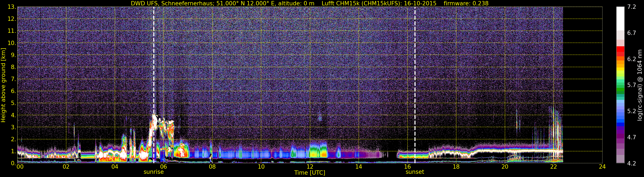Click the x-axis tick label '00'
The image size is (644, 177).
(x=20, y=167)
